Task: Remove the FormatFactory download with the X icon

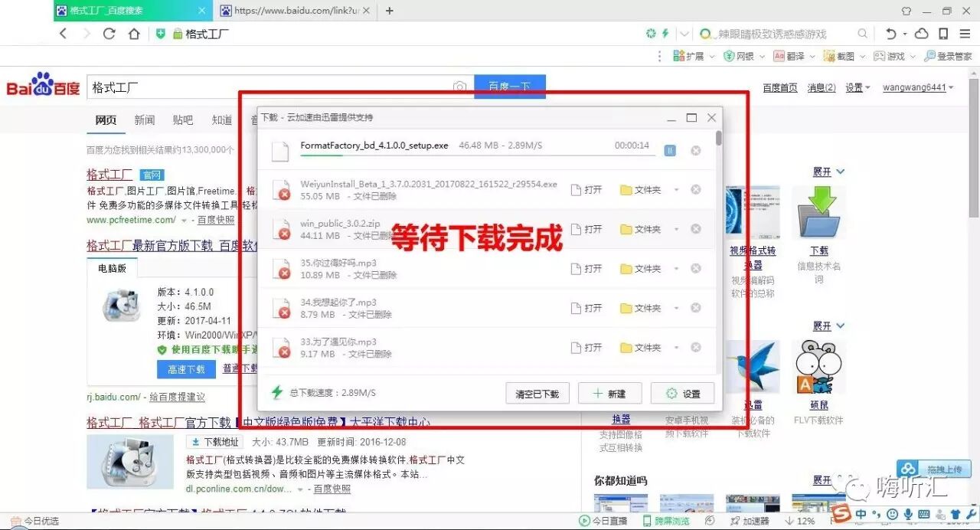Action: tap(696, 150)
